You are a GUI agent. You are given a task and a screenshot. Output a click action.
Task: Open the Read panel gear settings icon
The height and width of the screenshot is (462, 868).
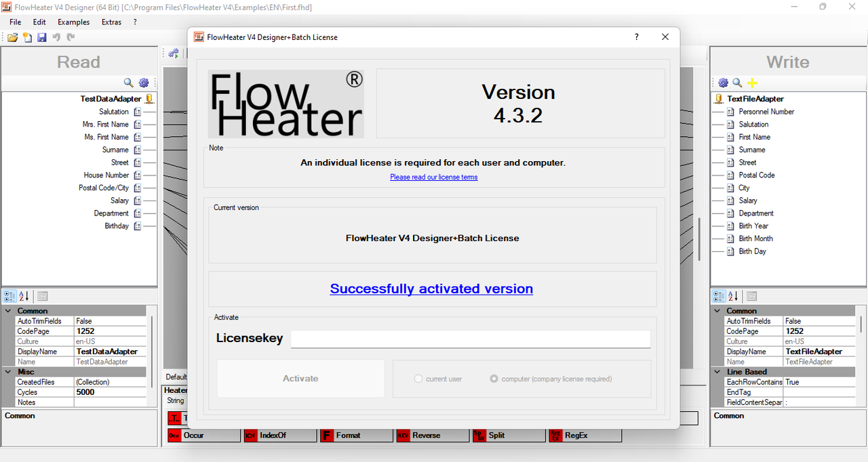pos(144,83)
